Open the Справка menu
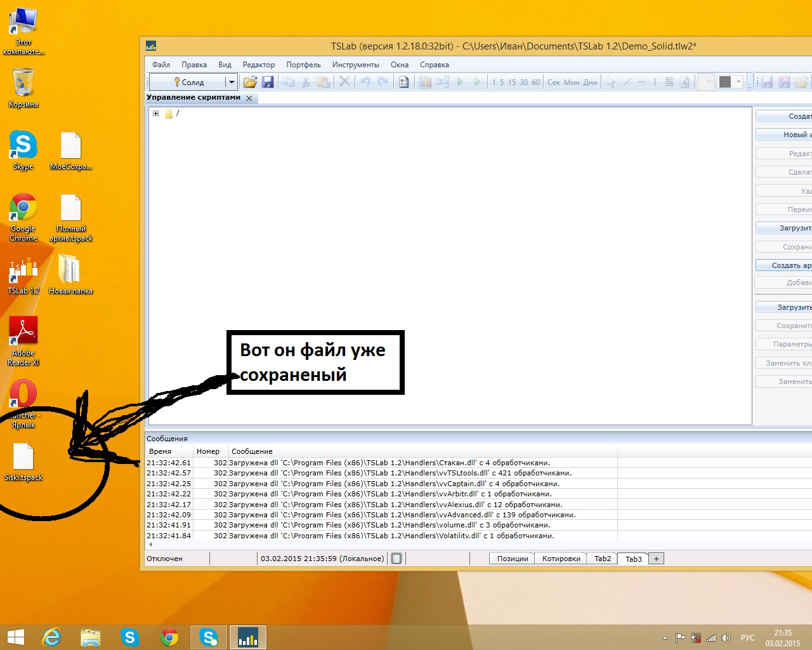This screenshot has height=650, width=812. pyautogui.click(x=435, y=65)
